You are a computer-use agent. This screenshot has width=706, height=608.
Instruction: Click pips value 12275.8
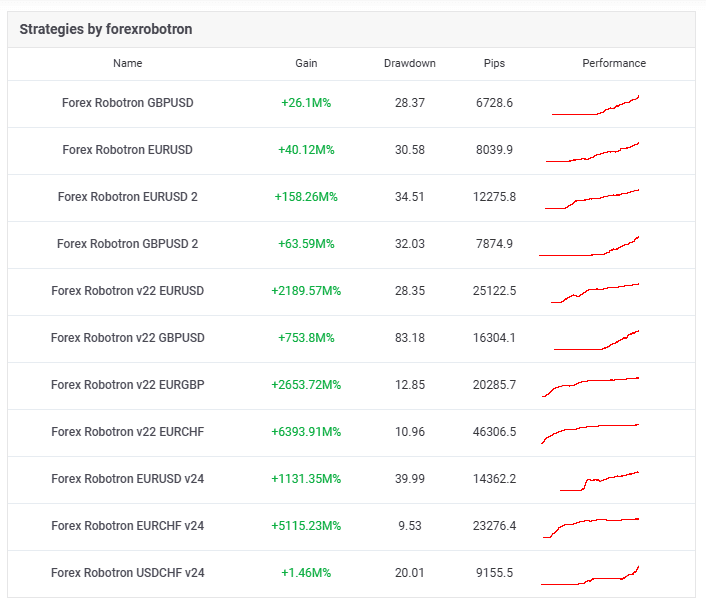point(494,197)
